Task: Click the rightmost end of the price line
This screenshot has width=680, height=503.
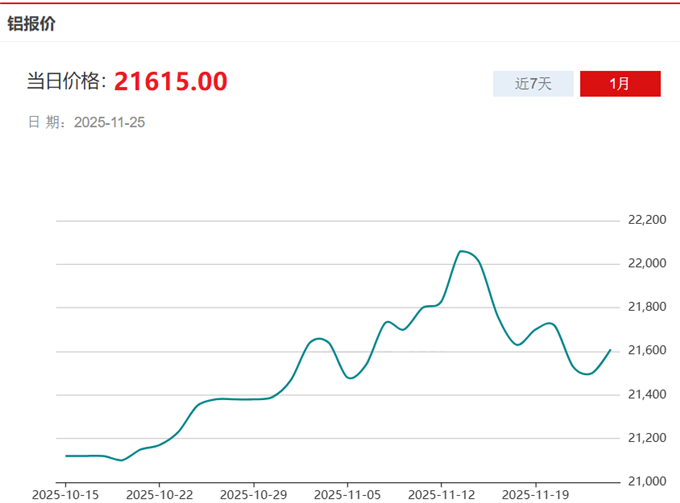Action: pyautogui.click(x=610, y=350)
